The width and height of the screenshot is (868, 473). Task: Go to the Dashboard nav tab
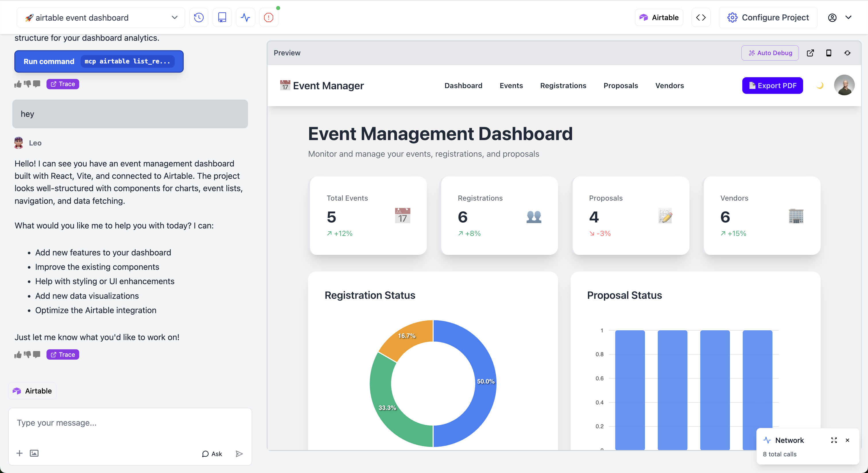[463, 86]
